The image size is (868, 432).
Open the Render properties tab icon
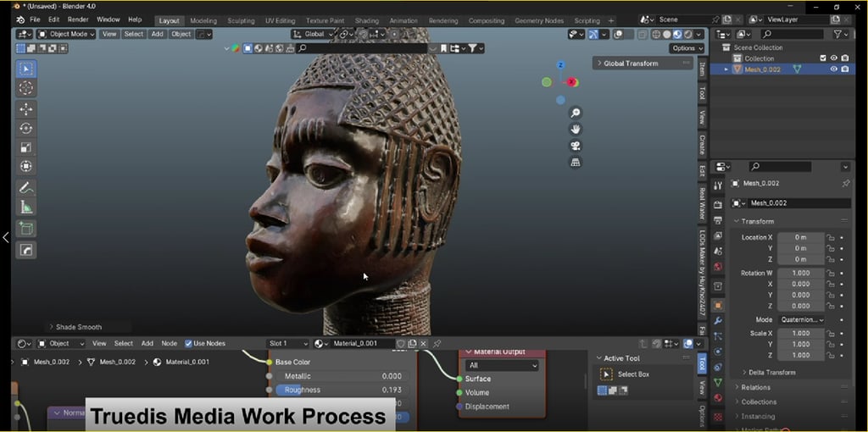point(718,205)
